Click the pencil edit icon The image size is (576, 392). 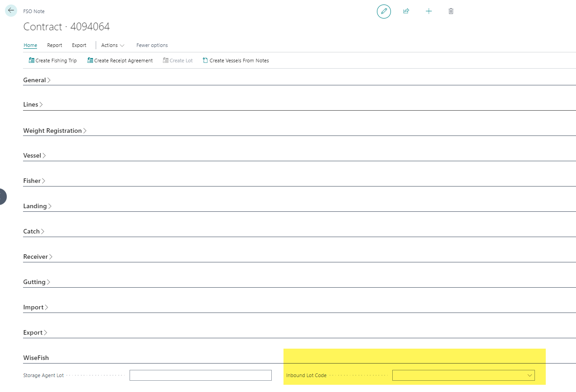pos(384,11)
